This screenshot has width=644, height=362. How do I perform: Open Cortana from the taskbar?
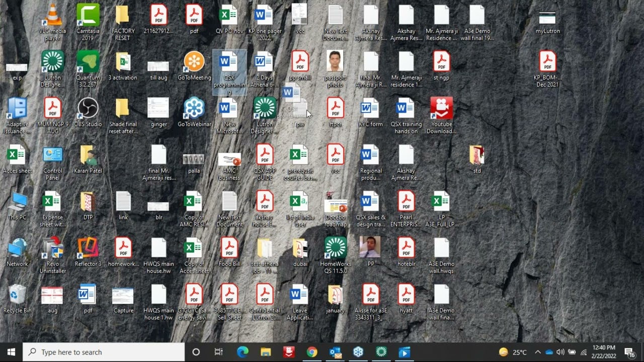coord(196,352)
